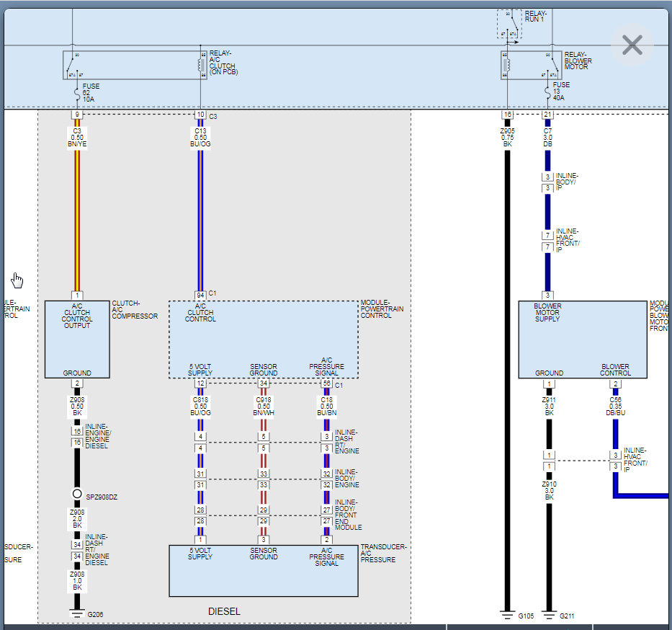Select the C13 0.50 BU/OG wire label
672x630 pixels.
(x=200, y=138)
